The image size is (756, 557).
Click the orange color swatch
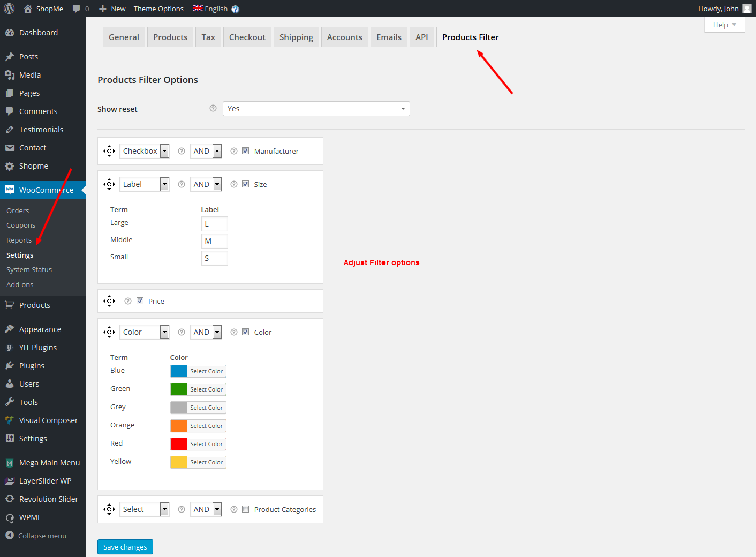179,426
